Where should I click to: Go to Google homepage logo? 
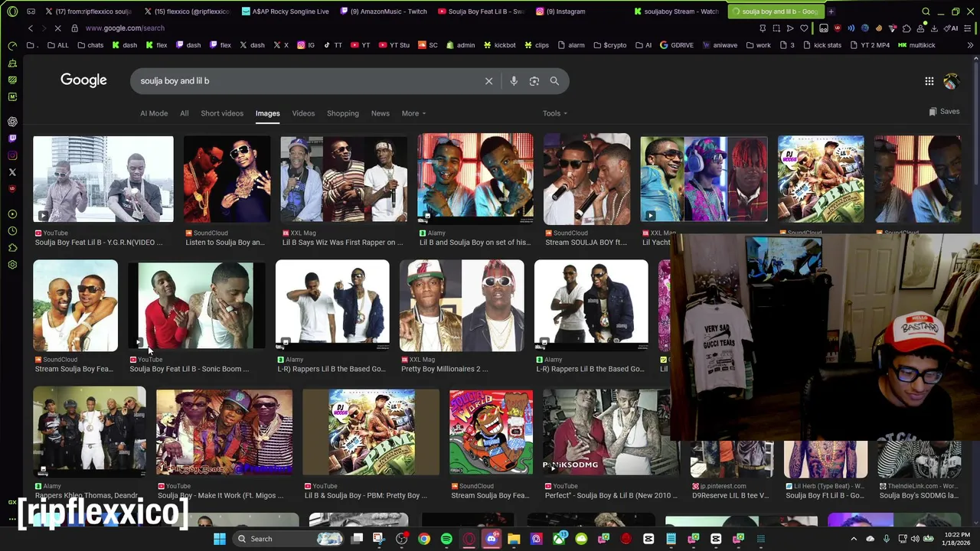click(83, 80)
